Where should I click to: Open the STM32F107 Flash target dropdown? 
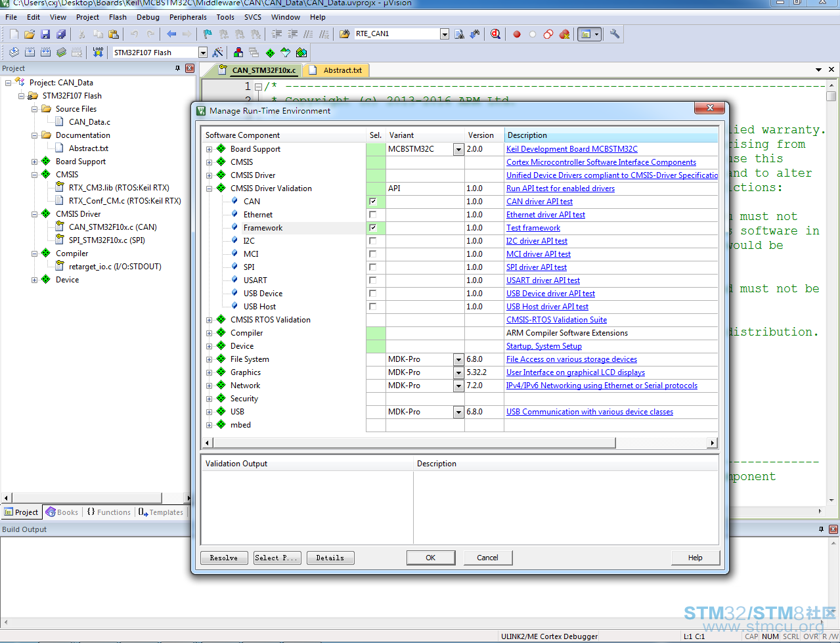(202, 53)
